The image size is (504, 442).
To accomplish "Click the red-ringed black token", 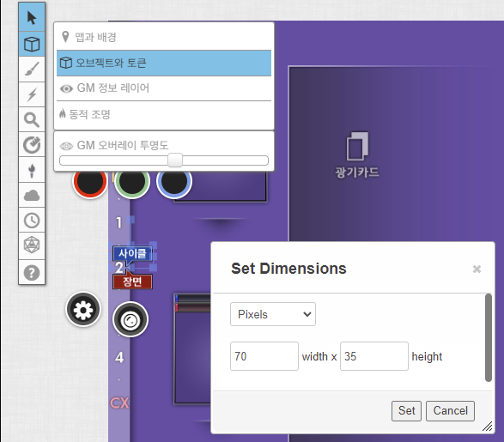I will tap(89, 181).
